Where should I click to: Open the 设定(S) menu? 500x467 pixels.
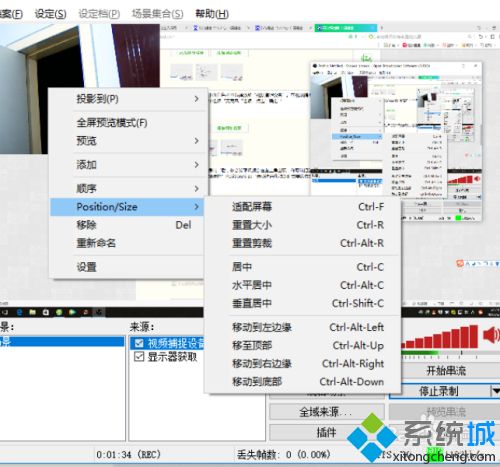[x=50, y=14]
